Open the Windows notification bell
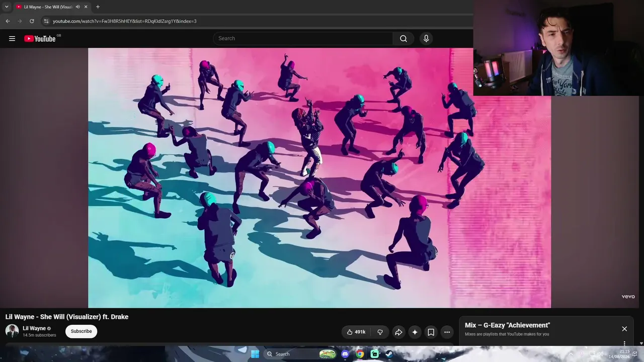 point(635,354)
